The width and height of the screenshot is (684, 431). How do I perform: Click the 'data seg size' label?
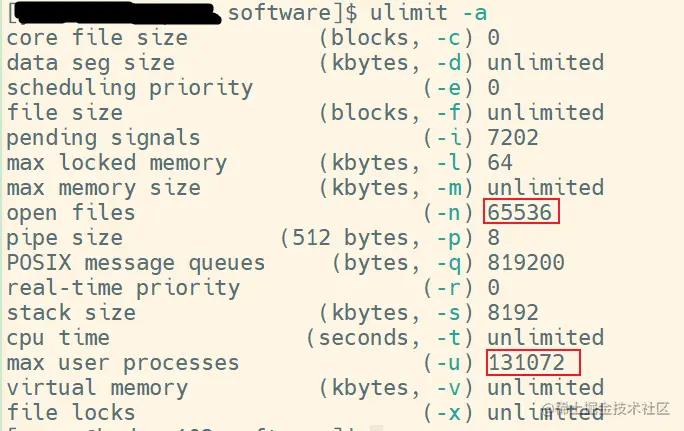(x=91, y=63)
